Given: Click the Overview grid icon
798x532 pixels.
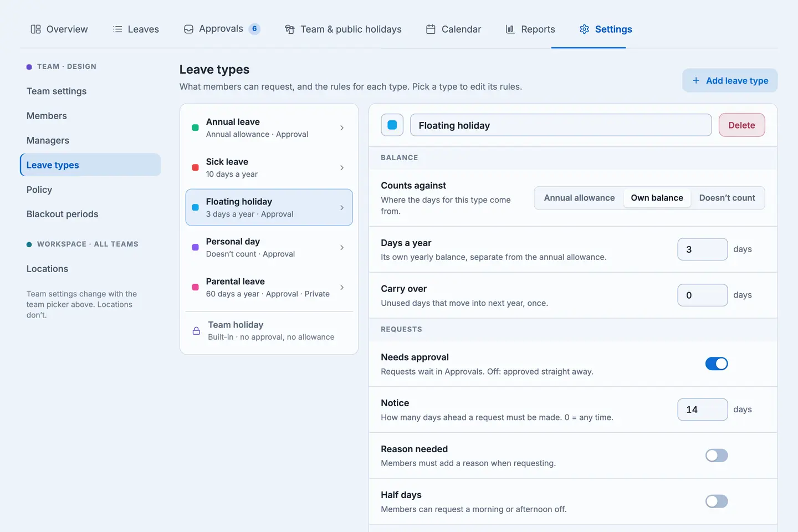Looking at the screenshot, I should [35, 29].
